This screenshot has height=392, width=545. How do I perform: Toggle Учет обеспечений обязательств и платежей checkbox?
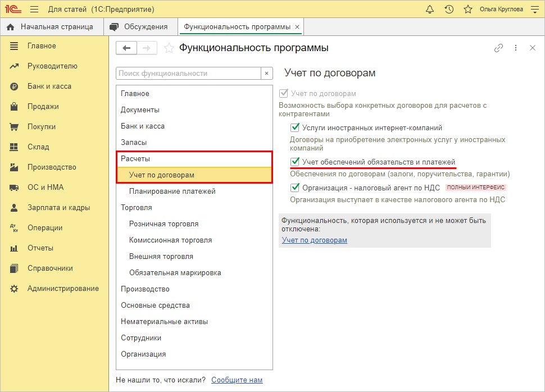pyautogui.click(x=295, y=162)
